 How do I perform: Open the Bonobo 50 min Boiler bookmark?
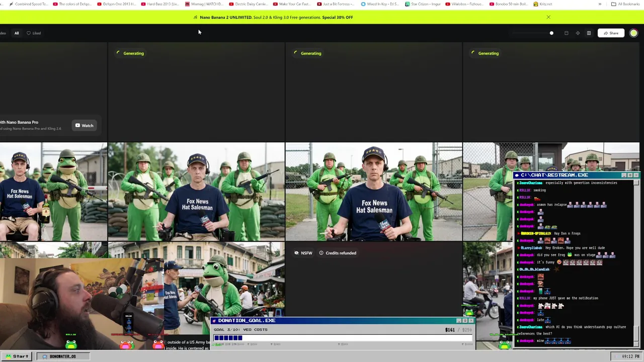coord(510,4)
